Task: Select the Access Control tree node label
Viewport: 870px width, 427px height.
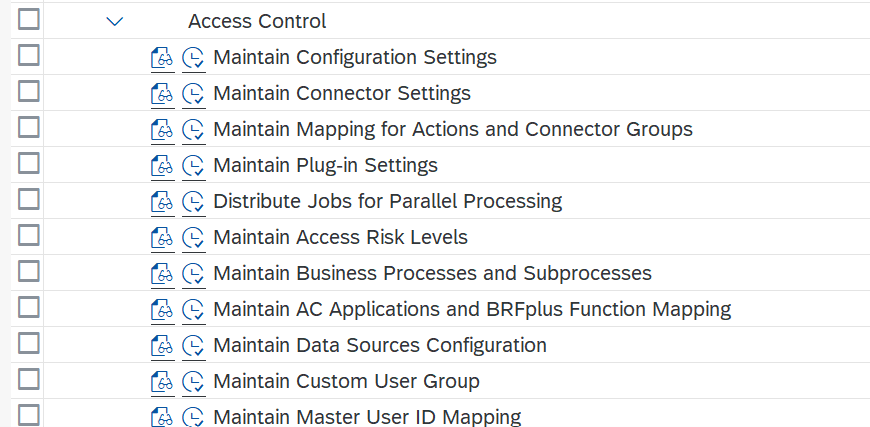Action: 257,21
